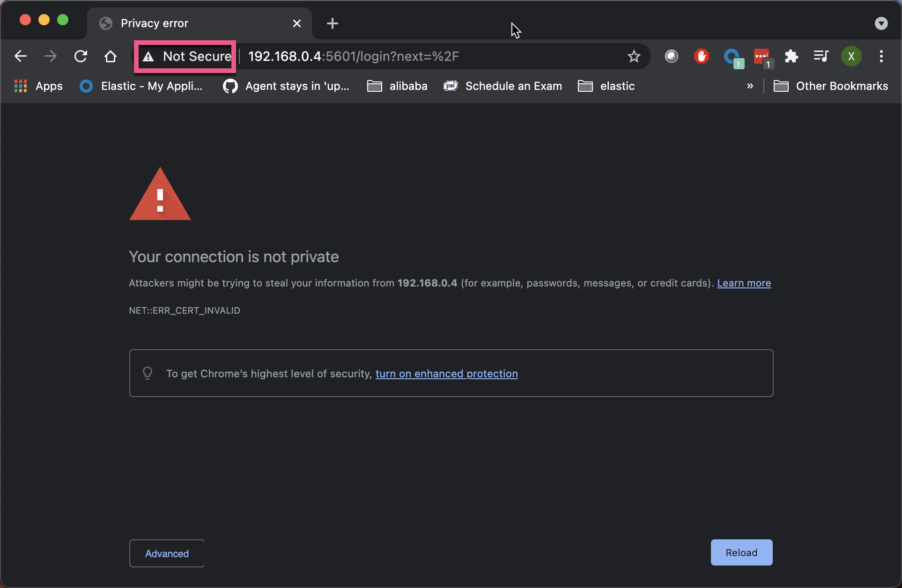The height and width of the screenshot is (588, 902).
Task: Open the media playlist controls icon
Action: [821, 56]
